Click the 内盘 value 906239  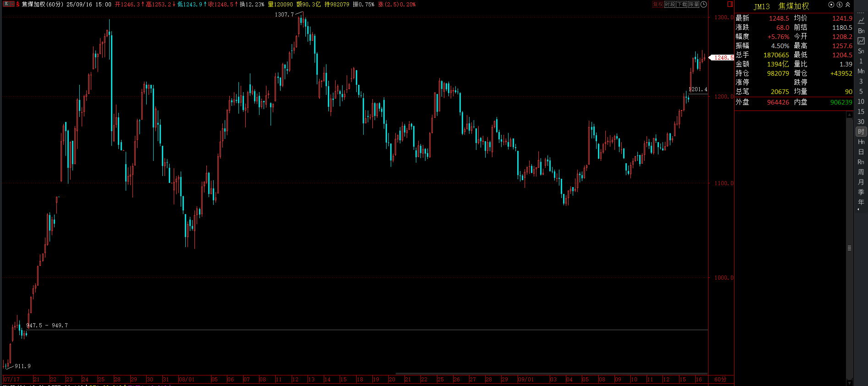841,102
